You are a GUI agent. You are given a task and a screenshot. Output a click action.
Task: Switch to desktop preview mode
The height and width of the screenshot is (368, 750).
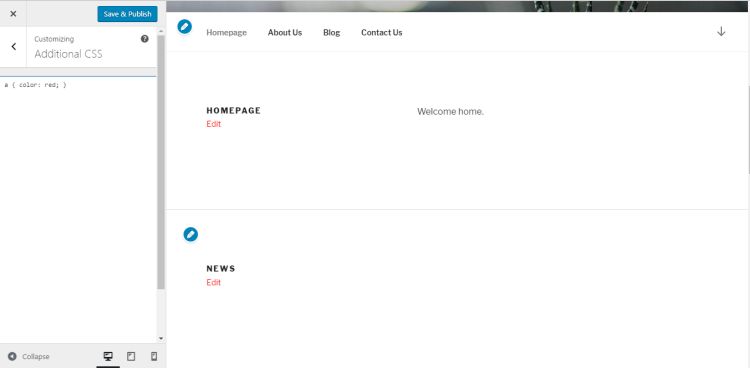point(108,357)
